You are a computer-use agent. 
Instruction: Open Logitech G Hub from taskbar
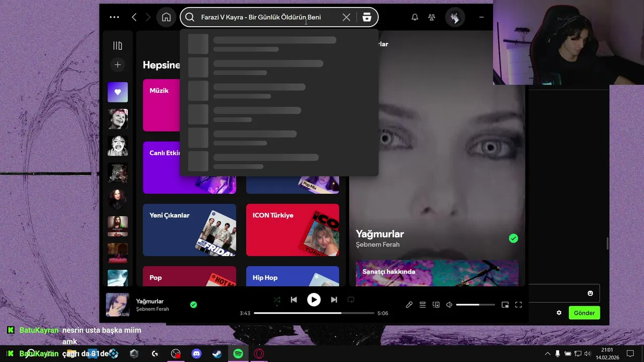154,354
